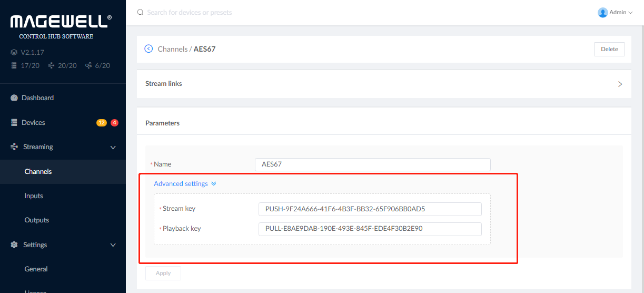This screenshot has height=293, width=644.
Task: Click the back arrow beside Channels breadcrumb
Action: pyautogui.click(x=148, y=49)
